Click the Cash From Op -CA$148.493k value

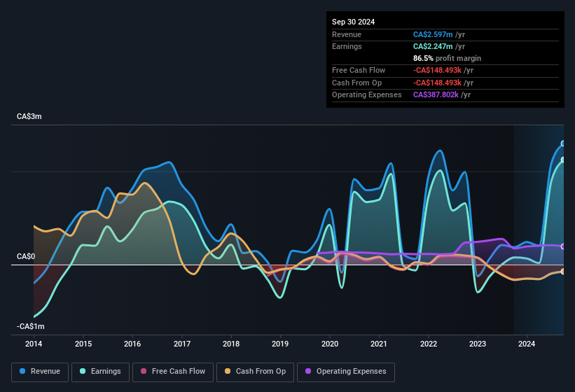437,83
